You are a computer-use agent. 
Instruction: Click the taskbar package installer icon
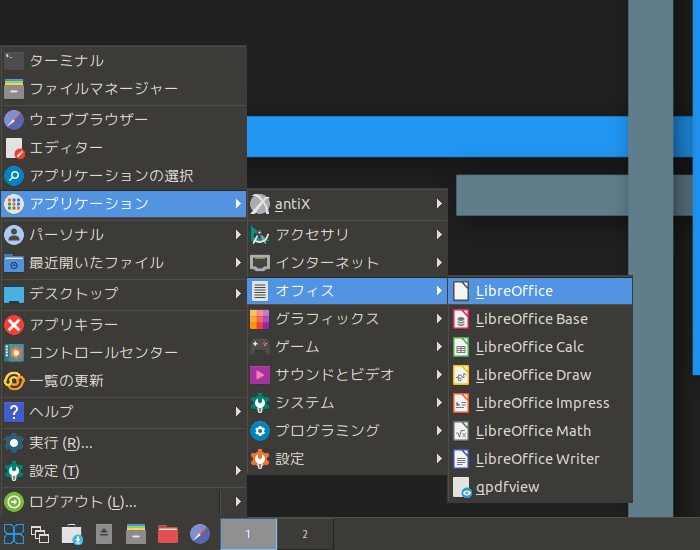[x=72, y=534]
